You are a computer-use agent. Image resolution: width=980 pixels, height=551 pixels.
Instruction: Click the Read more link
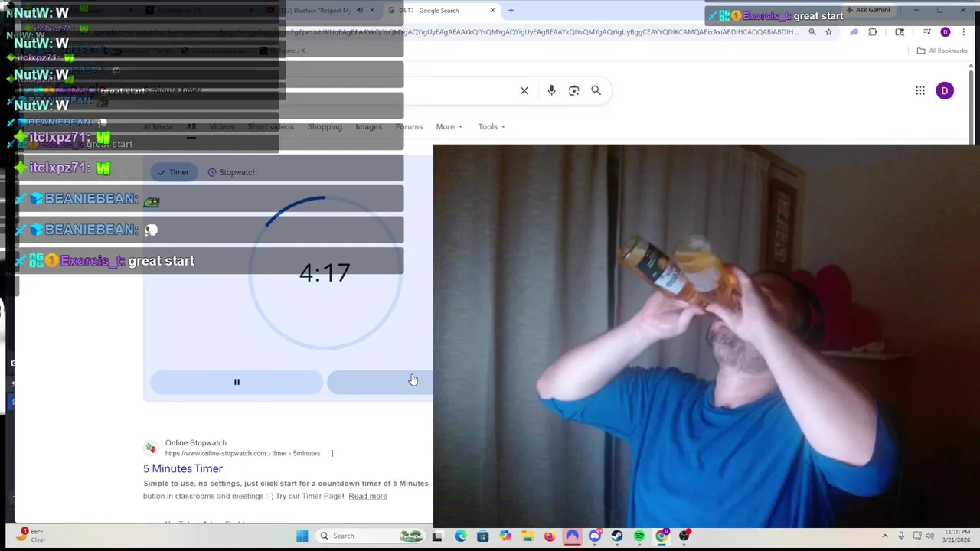tap(367, 496)
